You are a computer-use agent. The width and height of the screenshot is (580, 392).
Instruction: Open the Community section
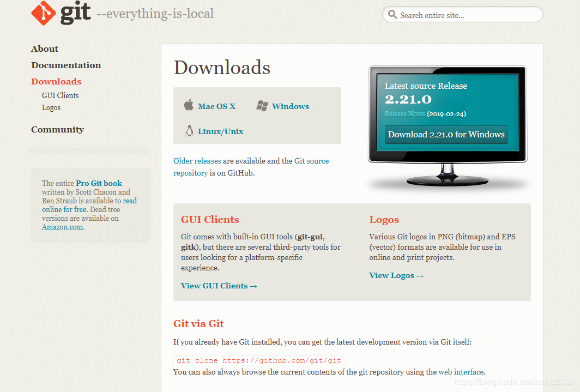[x=58, y=129]
